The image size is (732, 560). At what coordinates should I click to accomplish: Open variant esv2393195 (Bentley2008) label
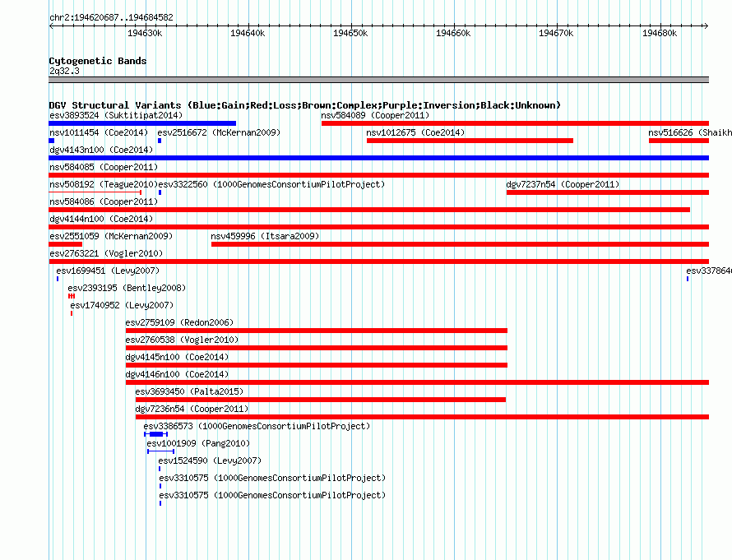127,288
